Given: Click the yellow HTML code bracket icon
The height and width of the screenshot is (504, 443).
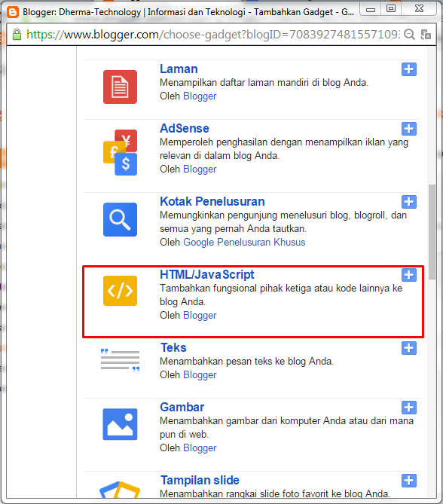Looking at the screenshot, I should point(120,291).
